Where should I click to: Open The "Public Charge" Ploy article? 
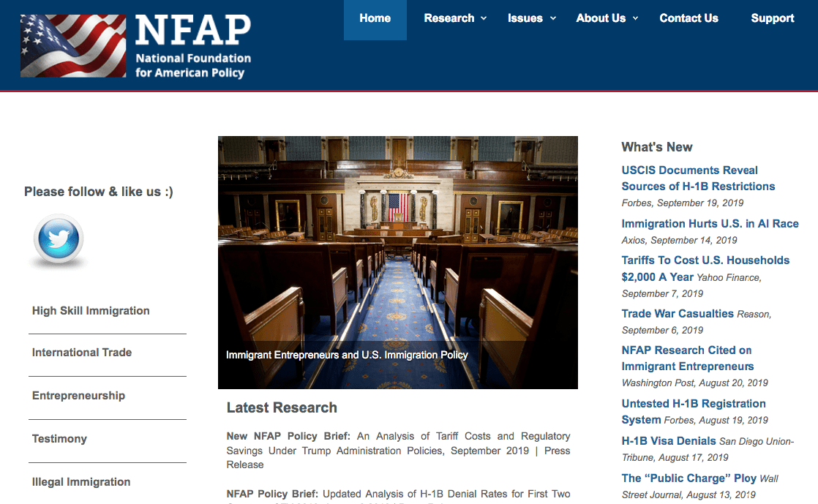(688, 478)
